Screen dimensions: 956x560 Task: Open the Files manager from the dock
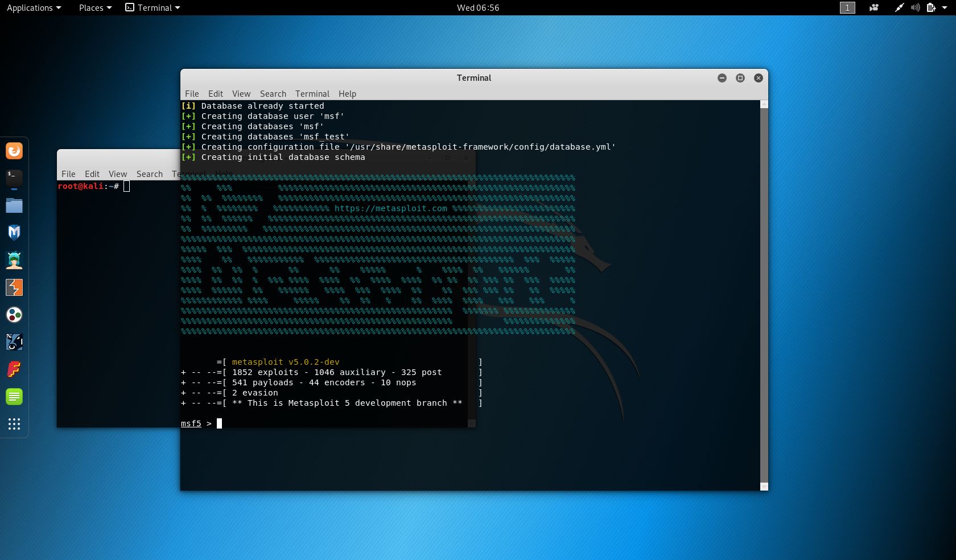click(14, 205)
